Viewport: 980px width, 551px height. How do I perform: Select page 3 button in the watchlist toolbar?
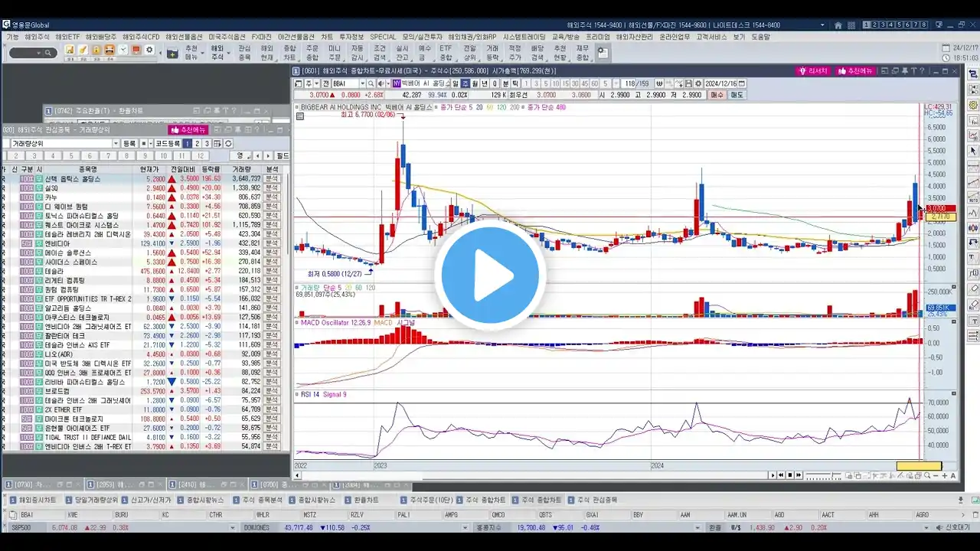click(207, 144)
